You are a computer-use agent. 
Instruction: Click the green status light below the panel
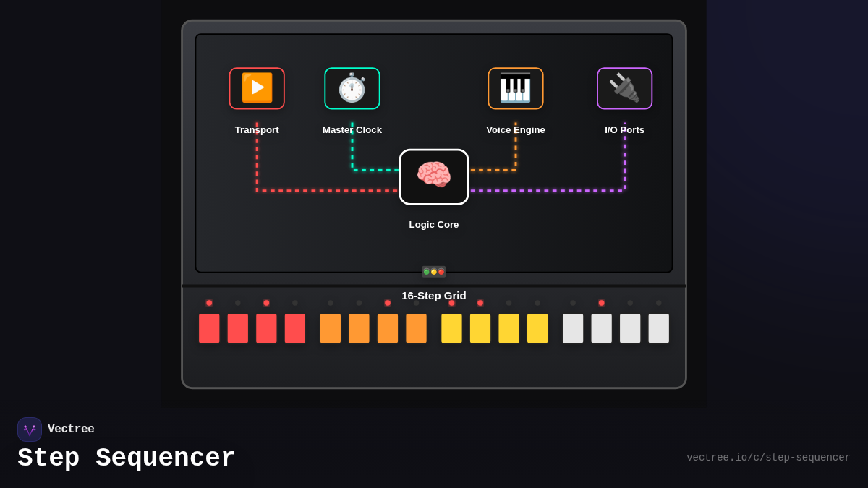point(426,271)
